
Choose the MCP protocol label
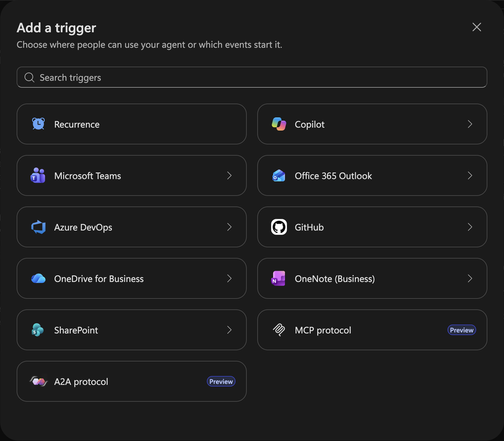coord(323,330)
